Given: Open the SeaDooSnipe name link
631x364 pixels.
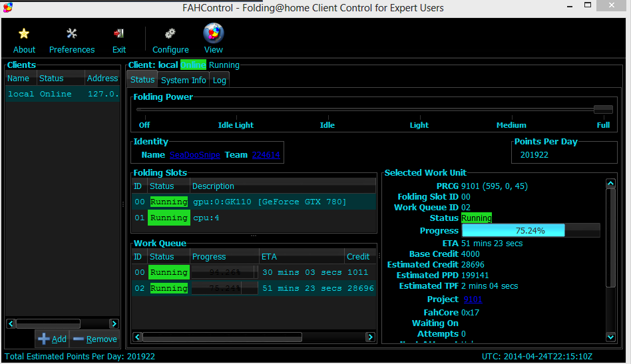Looking at the screenshot, I should pyautogui.click(x=195, y=155).
